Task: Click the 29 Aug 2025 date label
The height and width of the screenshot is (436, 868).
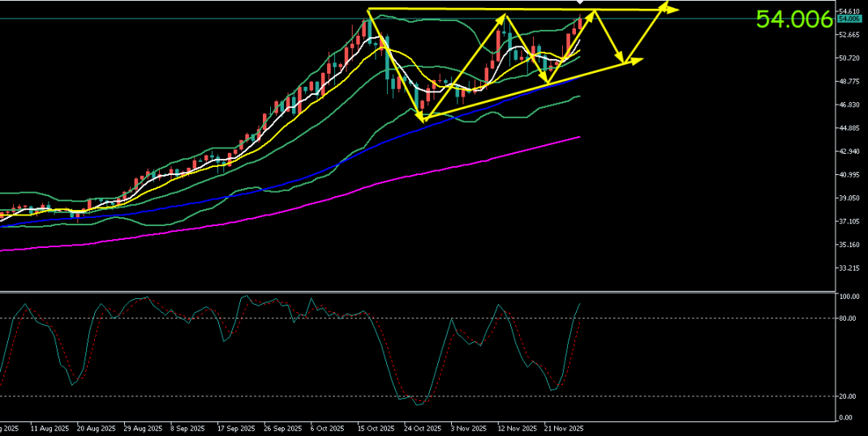Action: coord(141,428)
